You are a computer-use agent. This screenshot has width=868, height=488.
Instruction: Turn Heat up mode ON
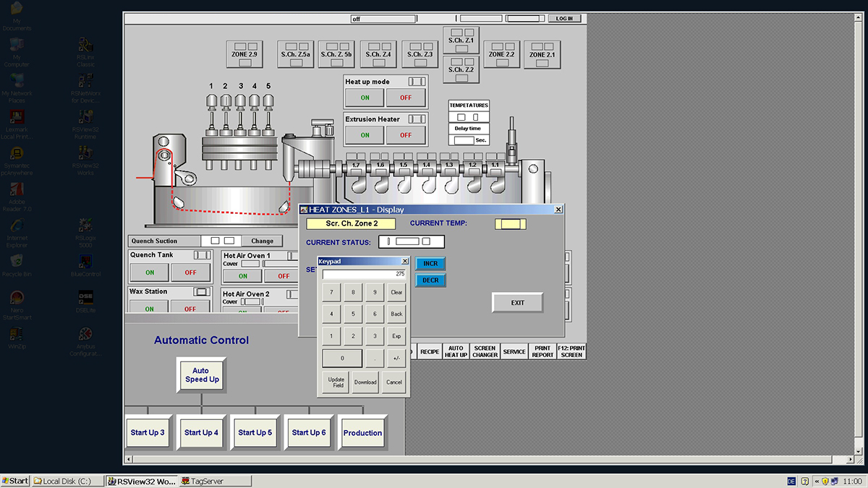[365, 98]
